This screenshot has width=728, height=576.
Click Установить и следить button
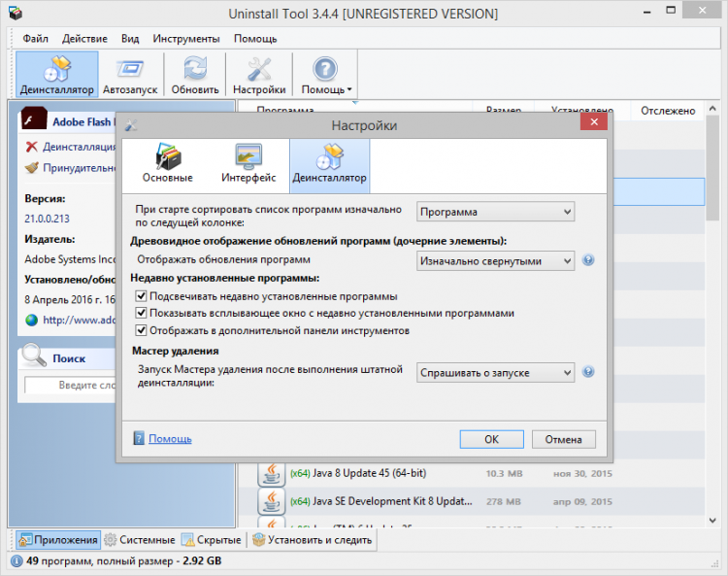tap(312, 540)
